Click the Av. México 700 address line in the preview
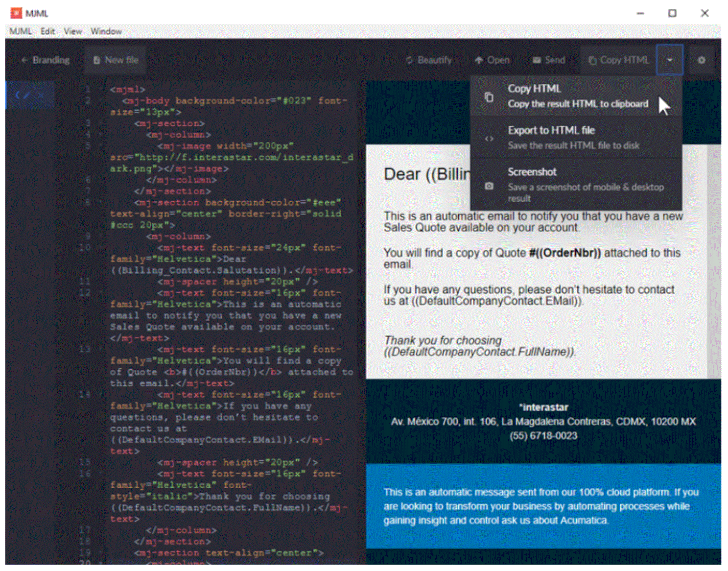 (543, 422)
